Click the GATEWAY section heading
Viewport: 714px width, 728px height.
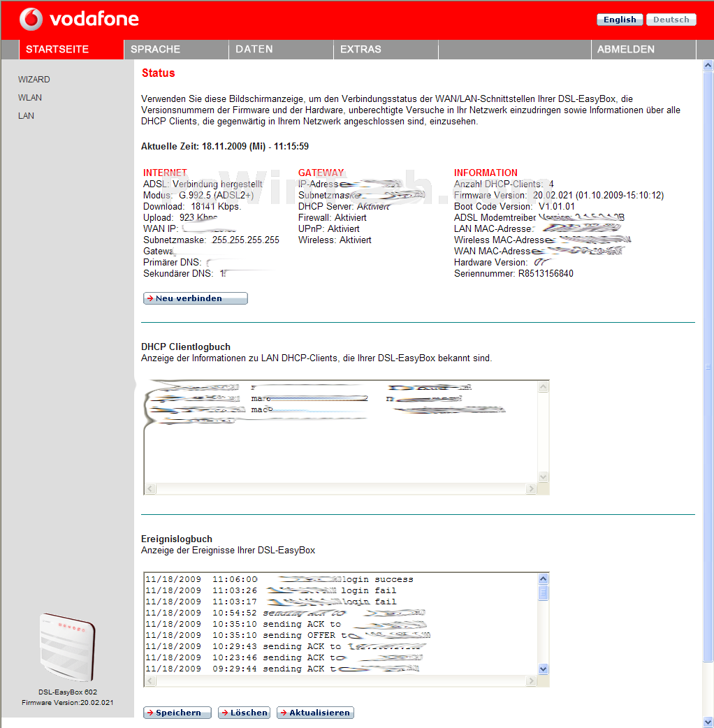[321, 173]
